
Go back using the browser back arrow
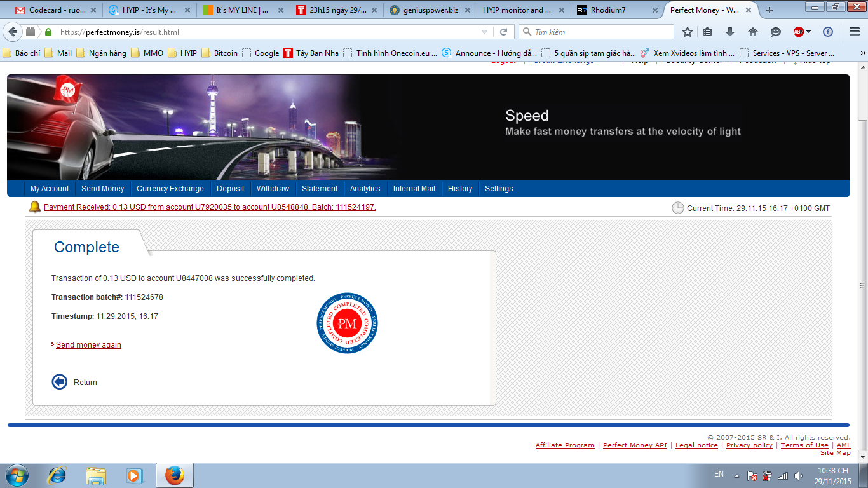[13, 32]
